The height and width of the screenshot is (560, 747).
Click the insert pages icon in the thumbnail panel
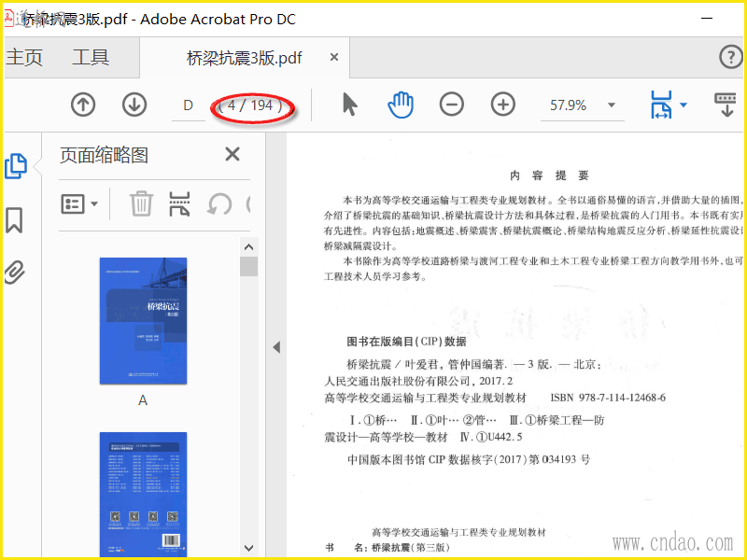point(179,203)
